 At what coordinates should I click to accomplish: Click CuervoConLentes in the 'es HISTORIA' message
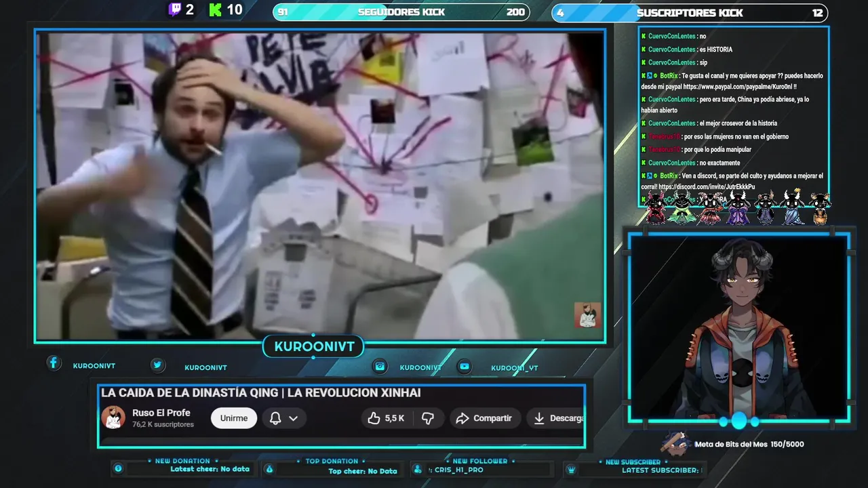671,49
